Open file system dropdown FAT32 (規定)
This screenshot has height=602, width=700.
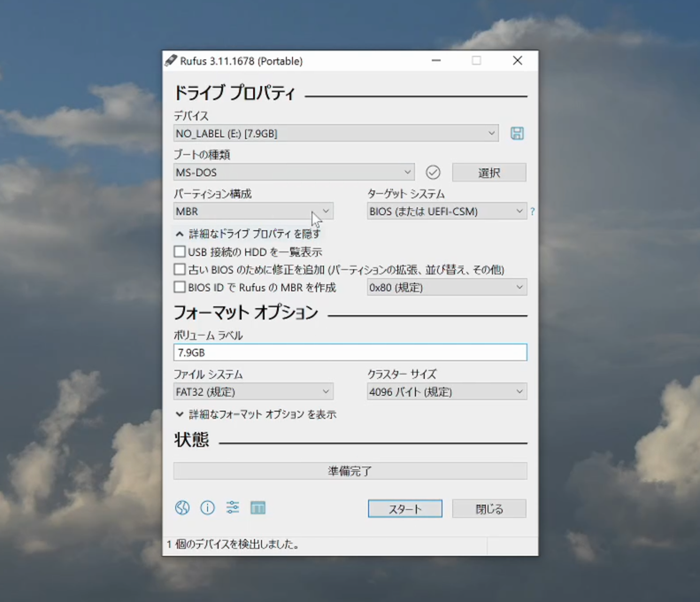coord(253,391)
